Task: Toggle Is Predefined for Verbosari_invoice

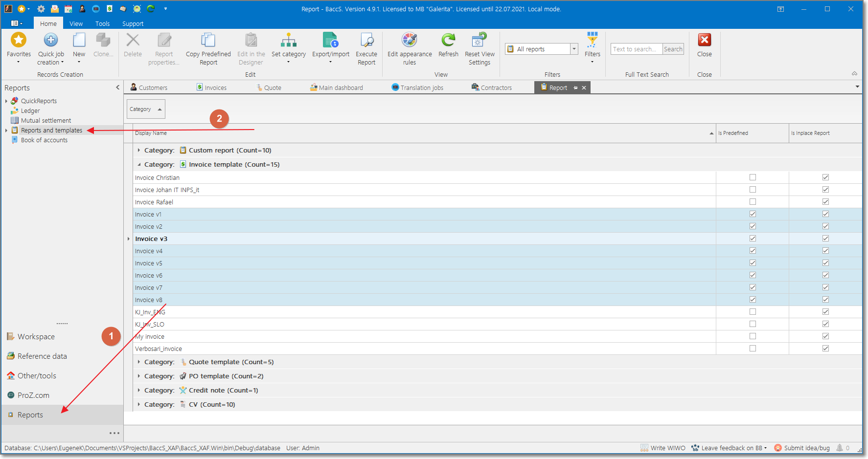Action: pyautogui.click(x=753, y=349)
